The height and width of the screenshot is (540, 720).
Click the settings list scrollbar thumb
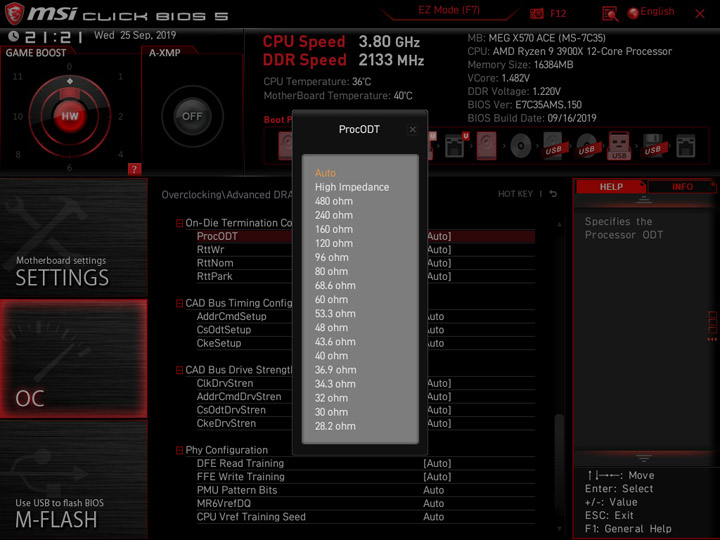[x=559, y=467]
